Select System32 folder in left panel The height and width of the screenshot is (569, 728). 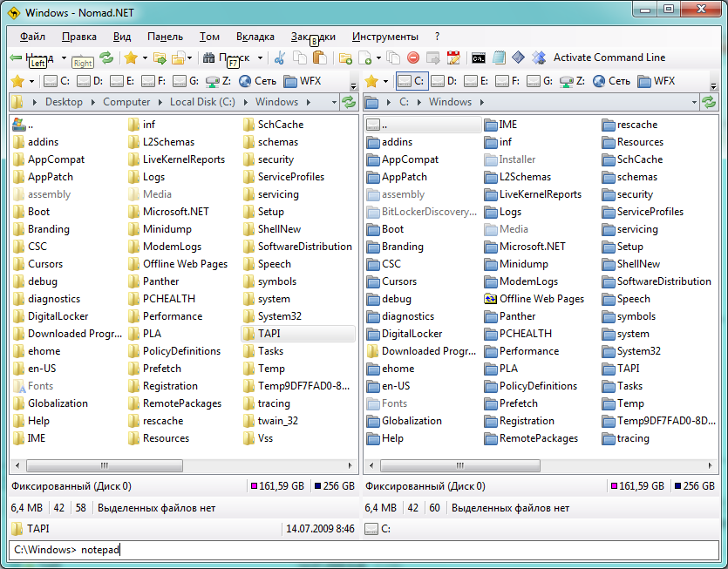(272, 316)
